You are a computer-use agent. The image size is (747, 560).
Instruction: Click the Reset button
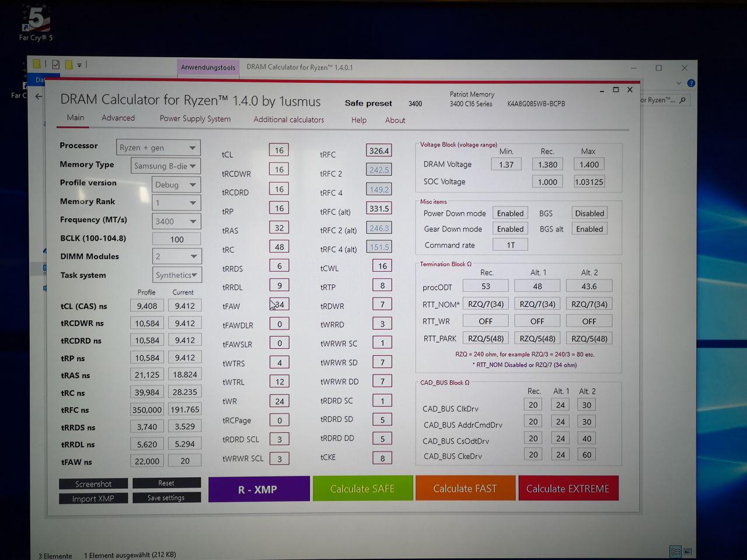[166, 483]
